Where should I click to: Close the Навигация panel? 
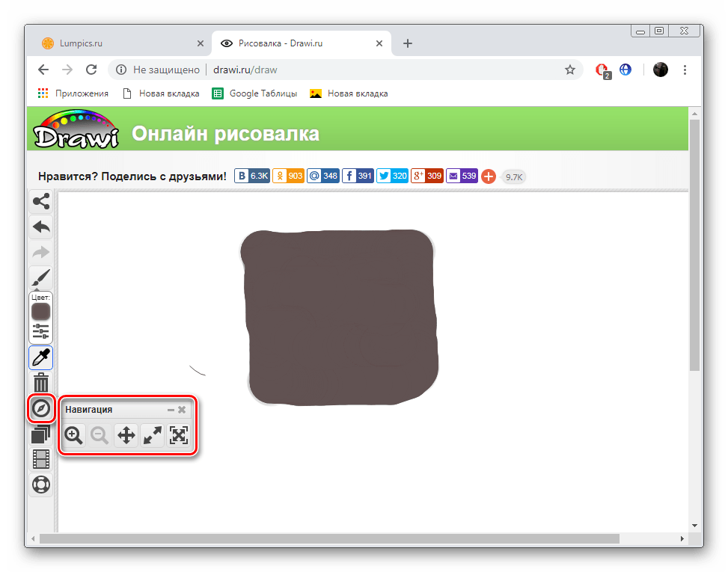(x=182, y=410)
